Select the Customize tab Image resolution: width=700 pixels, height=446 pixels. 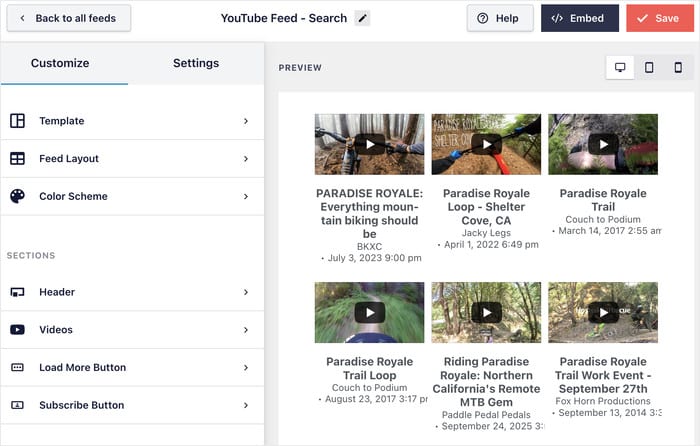60,63
